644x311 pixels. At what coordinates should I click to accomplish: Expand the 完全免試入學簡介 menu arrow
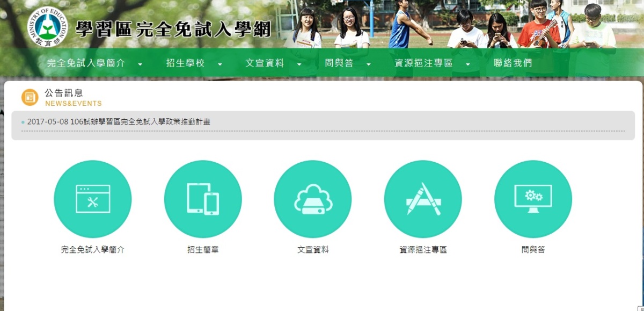pyautogui.click(x=140, y=64)
